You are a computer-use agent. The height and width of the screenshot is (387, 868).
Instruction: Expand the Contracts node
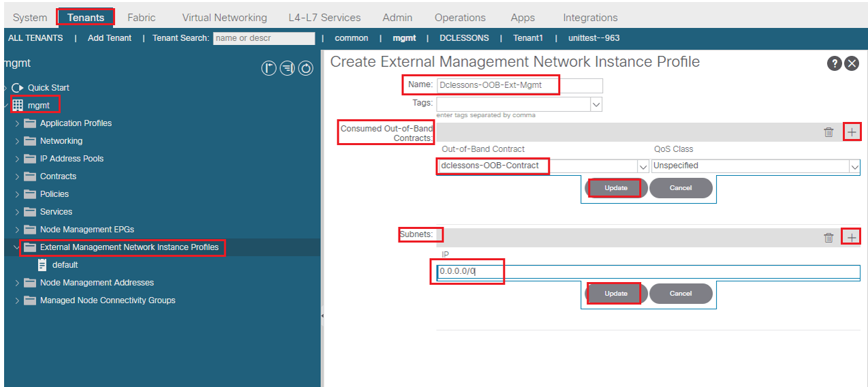tap(17, 176)
